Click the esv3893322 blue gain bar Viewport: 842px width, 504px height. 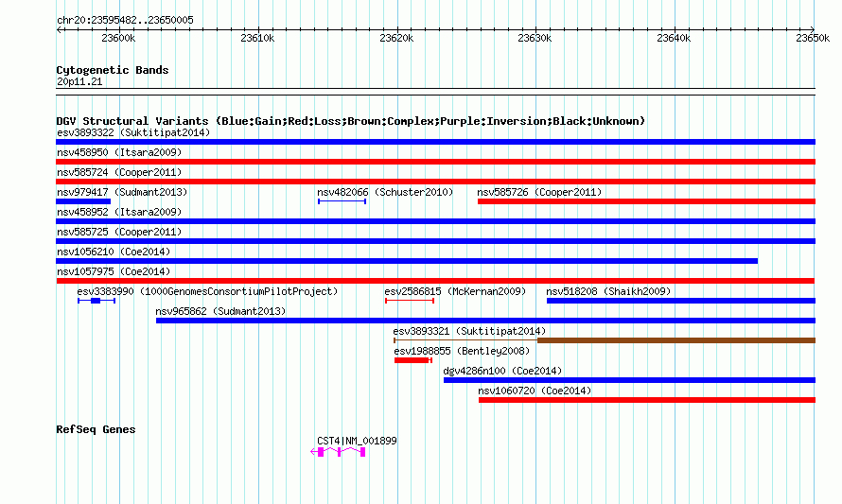pos(435,142)
